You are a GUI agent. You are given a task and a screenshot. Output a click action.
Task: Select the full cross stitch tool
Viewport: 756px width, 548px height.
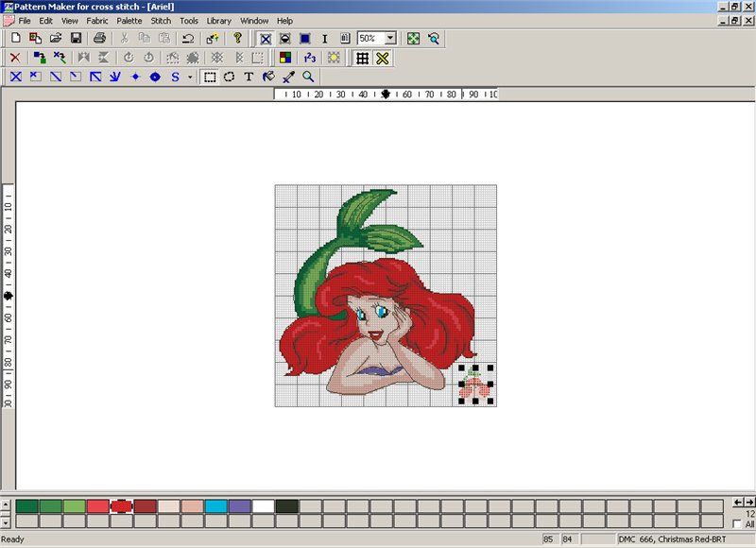tap(16, 77)
